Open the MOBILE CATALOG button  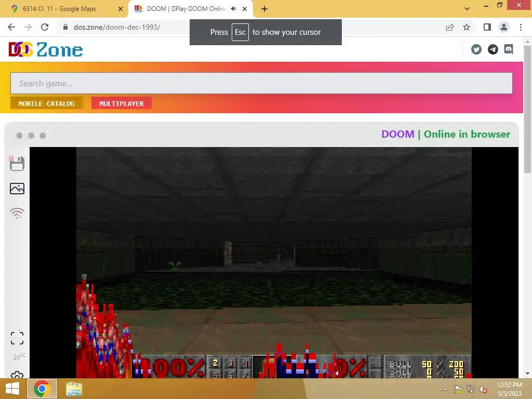[46, 103]
